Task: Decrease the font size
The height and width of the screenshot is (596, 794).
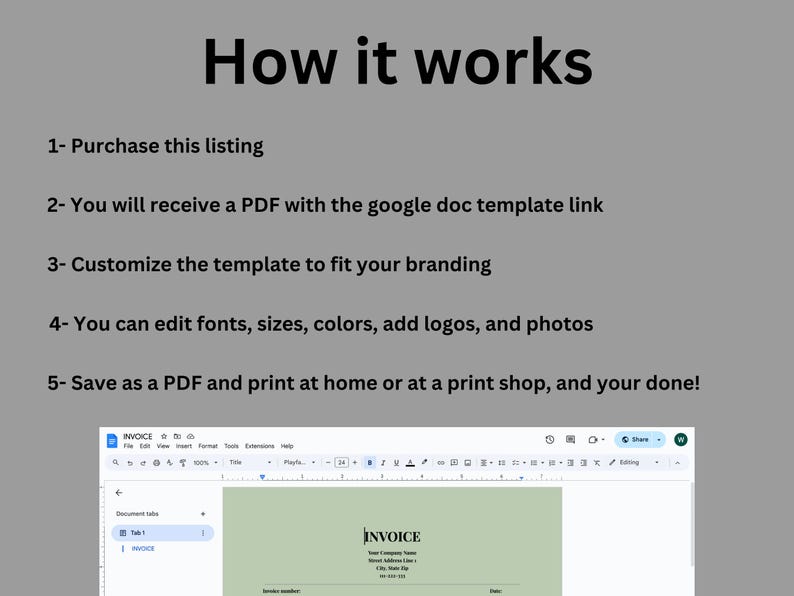Action: [x=328, y=463]
